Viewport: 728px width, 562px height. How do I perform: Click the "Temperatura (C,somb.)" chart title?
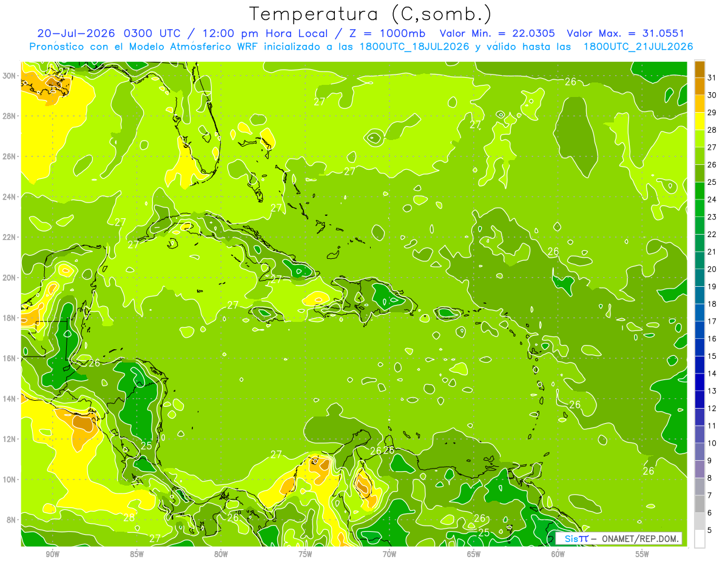[371, 15]
